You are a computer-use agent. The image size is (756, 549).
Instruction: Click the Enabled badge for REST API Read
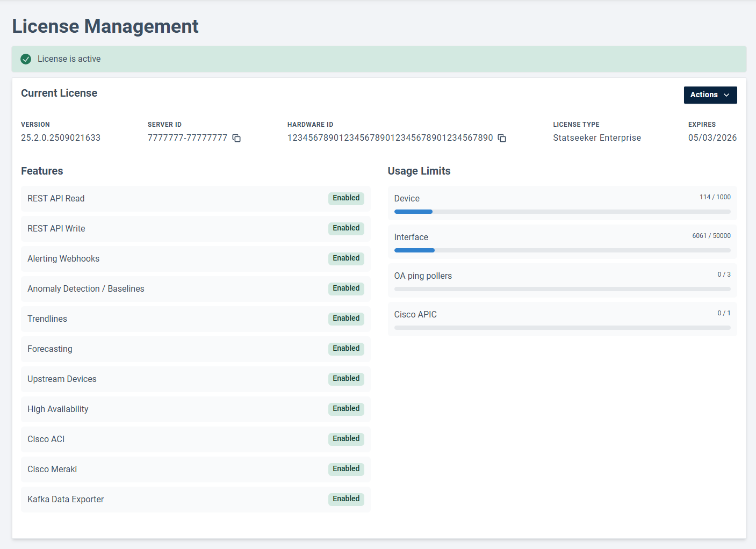coord(346,198)
